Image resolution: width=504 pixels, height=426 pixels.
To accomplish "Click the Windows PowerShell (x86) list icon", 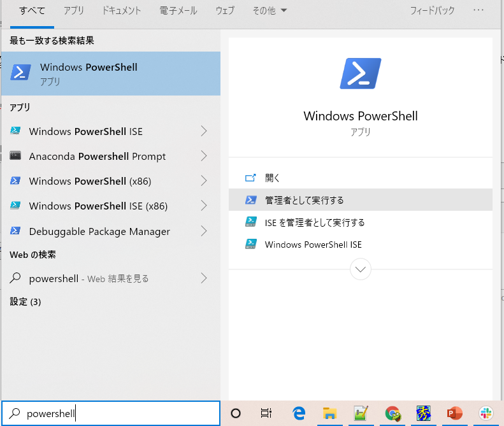I will [x=15, y=181].
